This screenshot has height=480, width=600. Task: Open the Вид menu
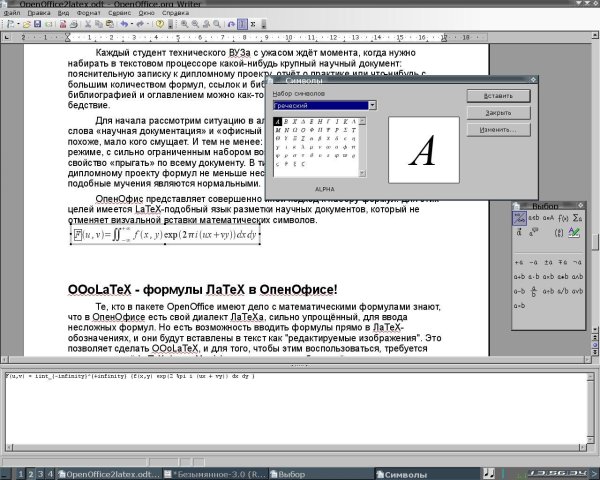(63, 13)
